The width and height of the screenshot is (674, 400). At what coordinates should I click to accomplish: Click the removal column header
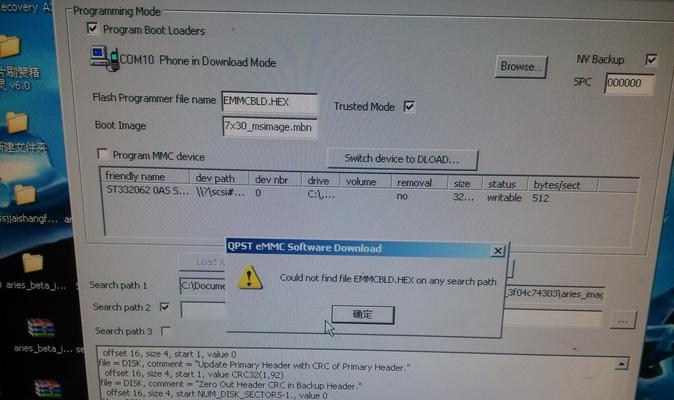419,183
